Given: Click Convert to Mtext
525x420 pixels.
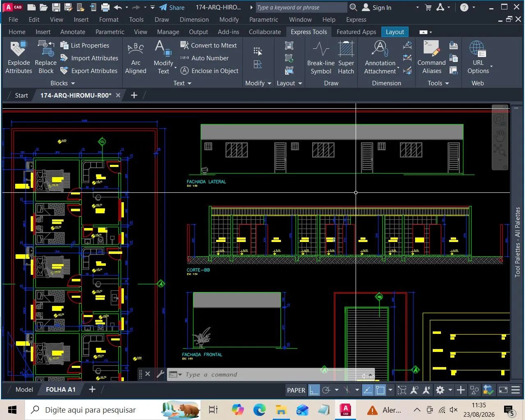Looking at the screenshot, I should point(209,46).
